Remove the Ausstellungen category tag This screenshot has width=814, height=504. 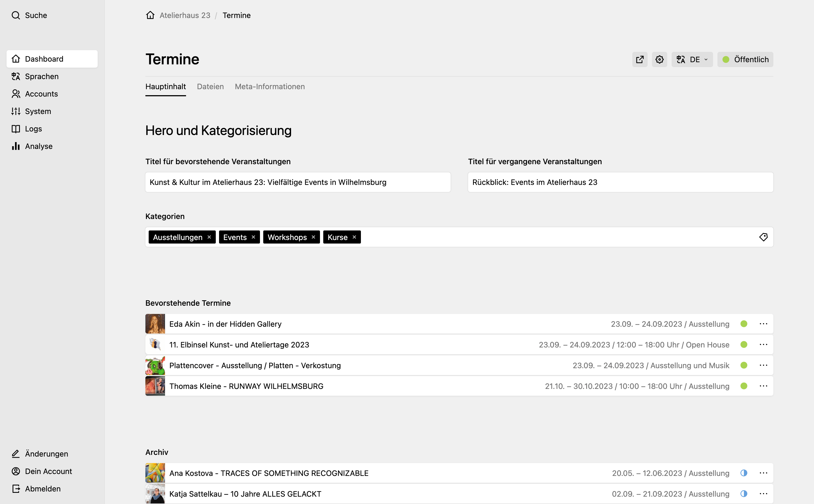[x=209, y=237]
